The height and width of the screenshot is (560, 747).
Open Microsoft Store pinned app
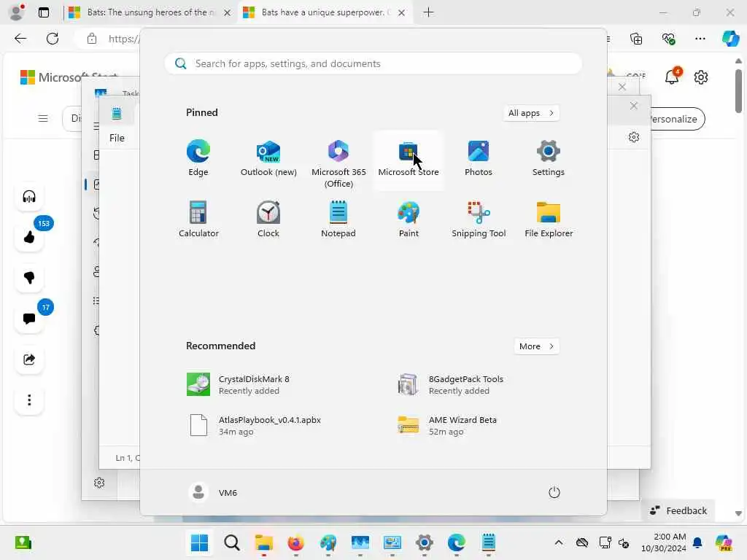point(409,159)
